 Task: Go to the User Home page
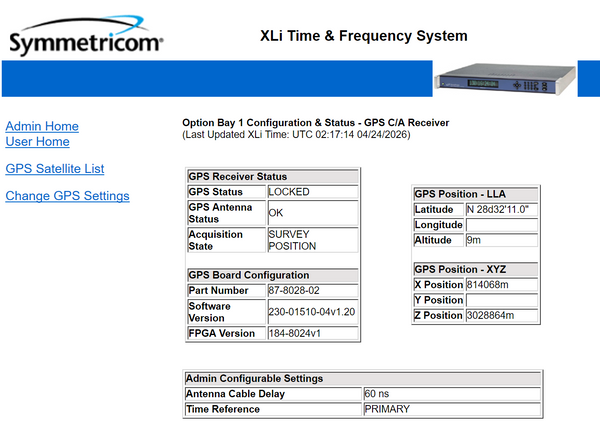(37, 142)
